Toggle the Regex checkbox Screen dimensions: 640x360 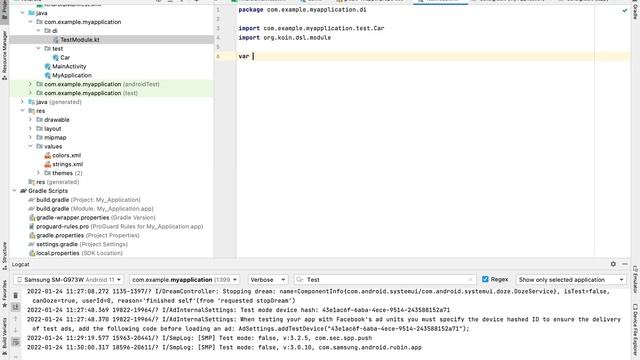(485, 280)
